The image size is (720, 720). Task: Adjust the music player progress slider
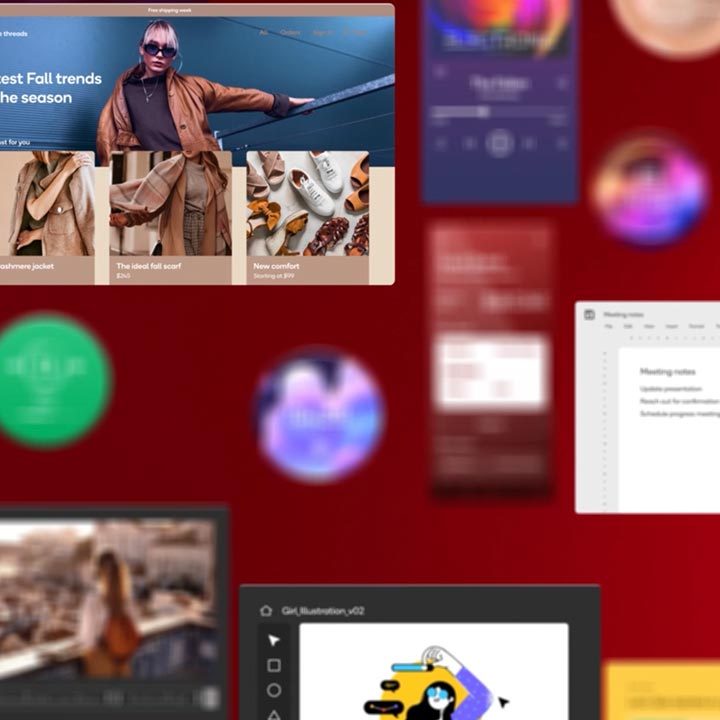coord(499,112)
